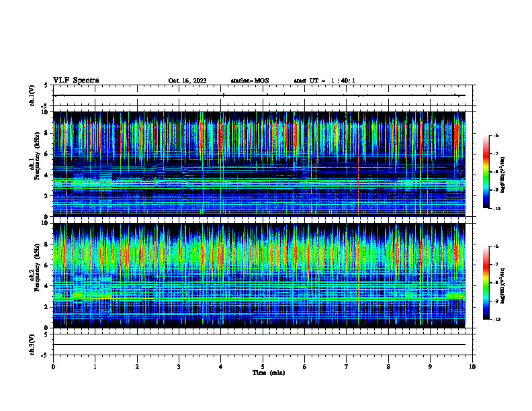
Task: Click the "VLF Spectra" plot title
Action: (x=76, y=81)
